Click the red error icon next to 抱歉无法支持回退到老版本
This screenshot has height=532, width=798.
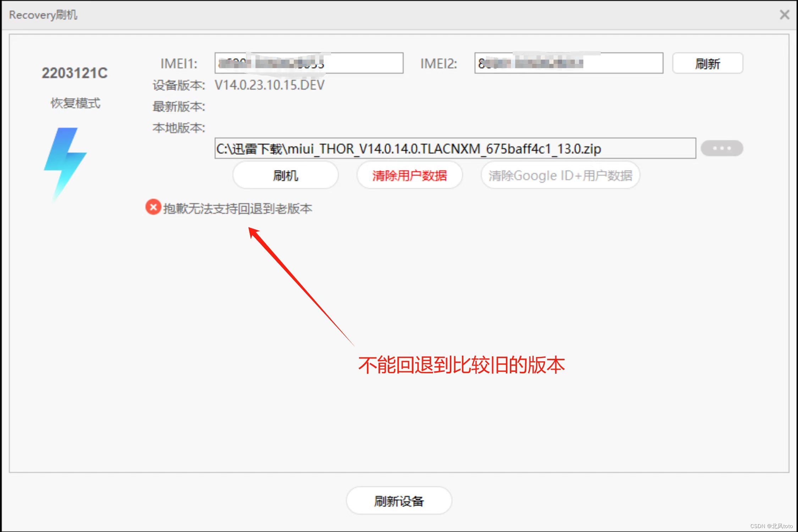tap(153, 207)
